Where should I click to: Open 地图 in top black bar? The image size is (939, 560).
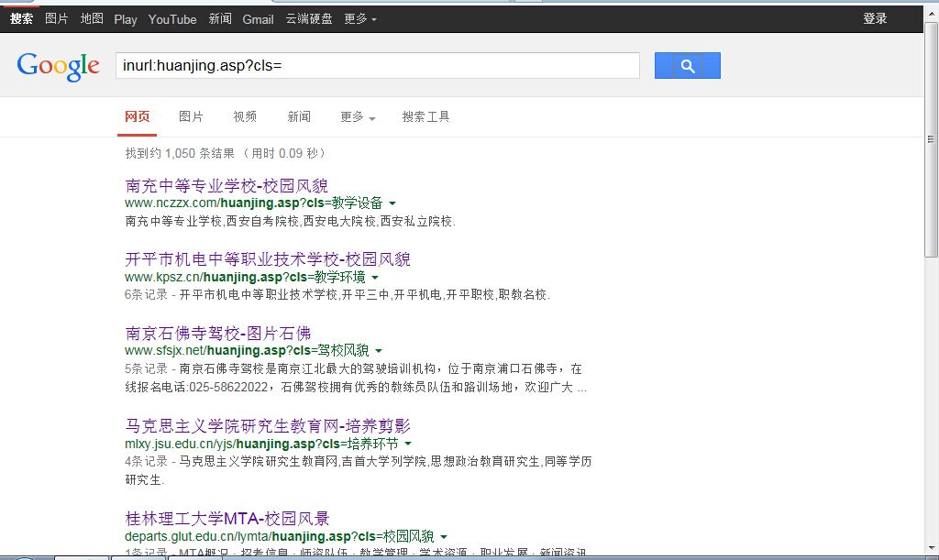coord(92,18)
